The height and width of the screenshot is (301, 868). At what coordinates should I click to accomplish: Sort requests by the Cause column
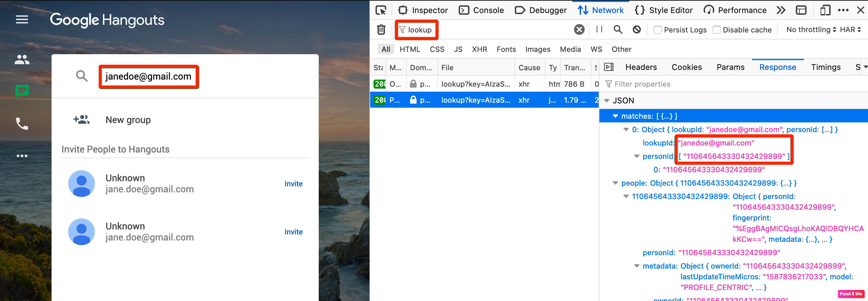coord(529,68)
